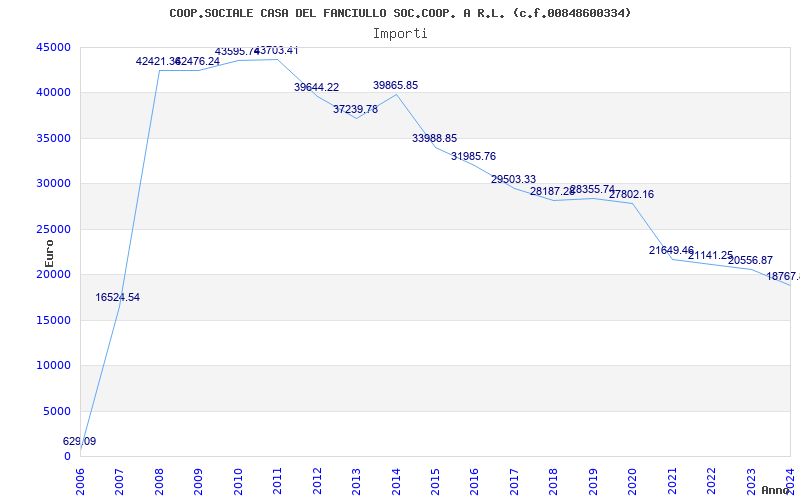
Task: Click the 2011 year label
Action: 277,481
